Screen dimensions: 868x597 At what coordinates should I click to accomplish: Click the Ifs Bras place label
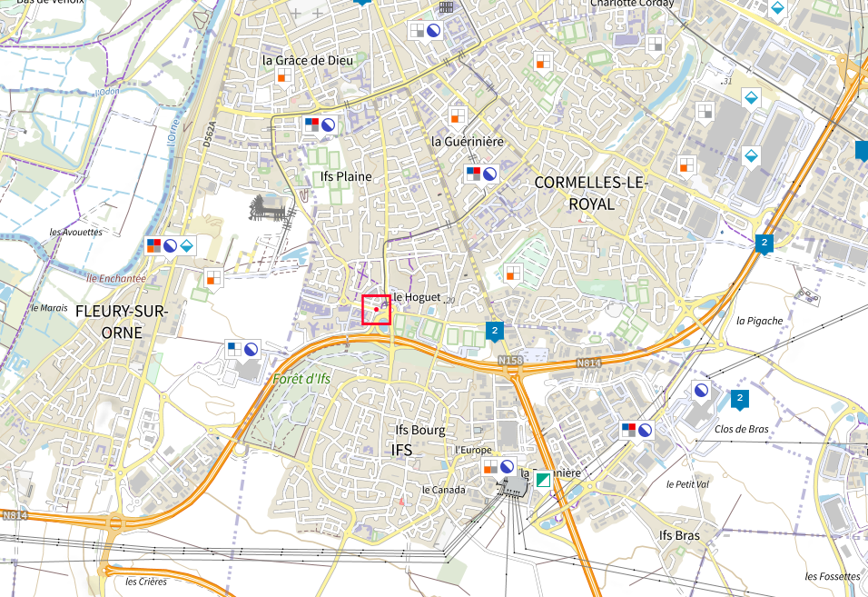(x=679, y=535)
